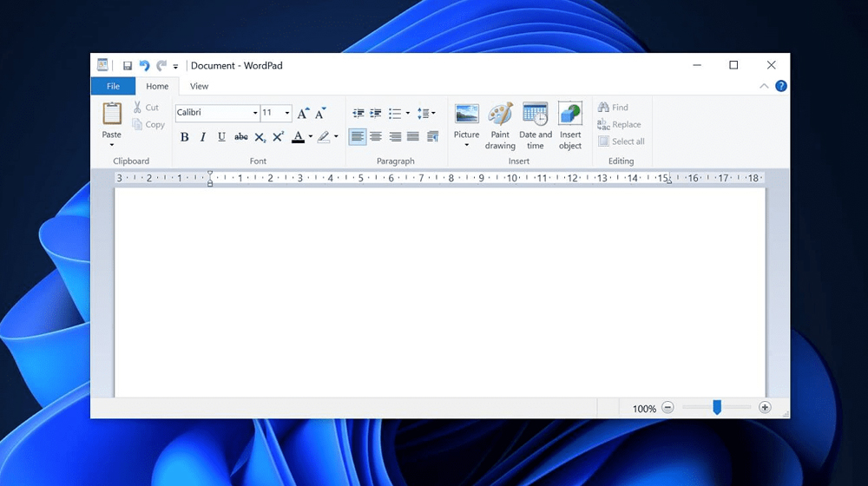Click the zoom in plus button

(765, 408)
